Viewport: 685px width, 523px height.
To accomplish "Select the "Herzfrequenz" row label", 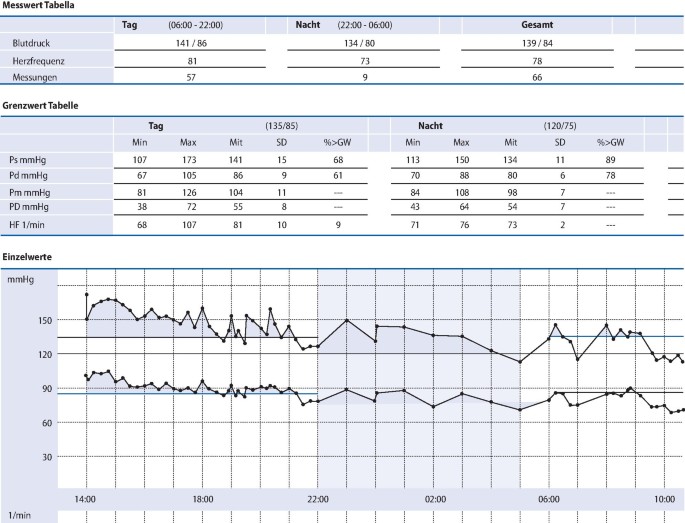I will 38,61.
